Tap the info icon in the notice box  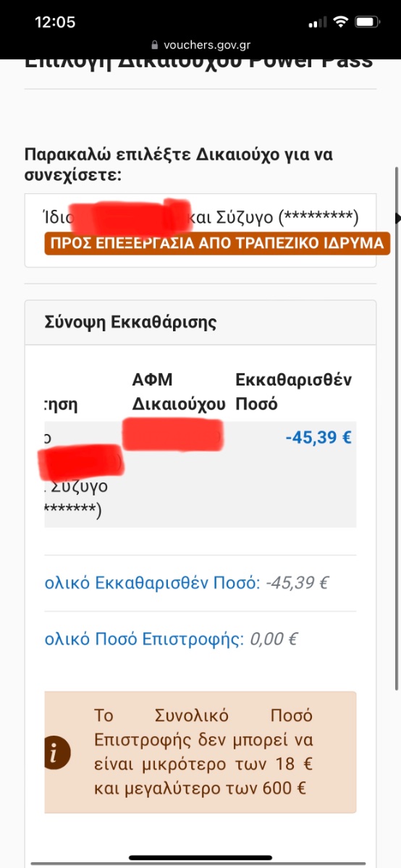(57, 752)
